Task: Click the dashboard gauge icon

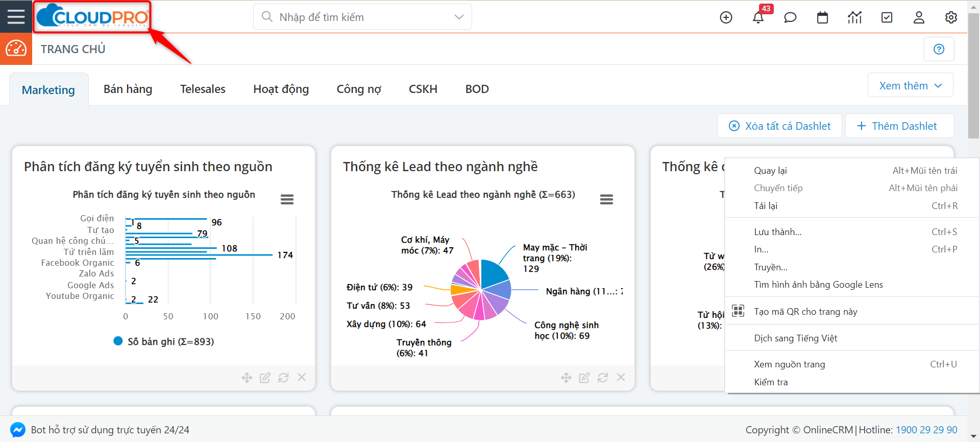Action: [x=16, y=49]
